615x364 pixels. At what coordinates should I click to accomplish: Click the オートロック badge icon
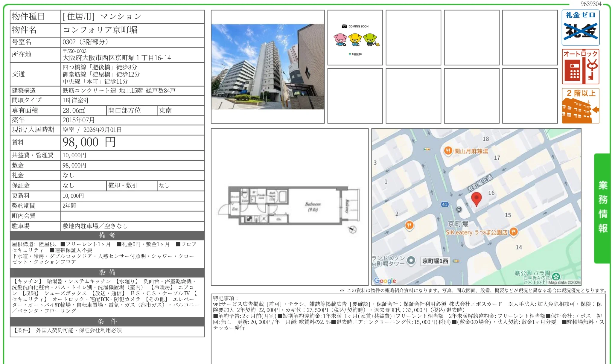[580, 67]
